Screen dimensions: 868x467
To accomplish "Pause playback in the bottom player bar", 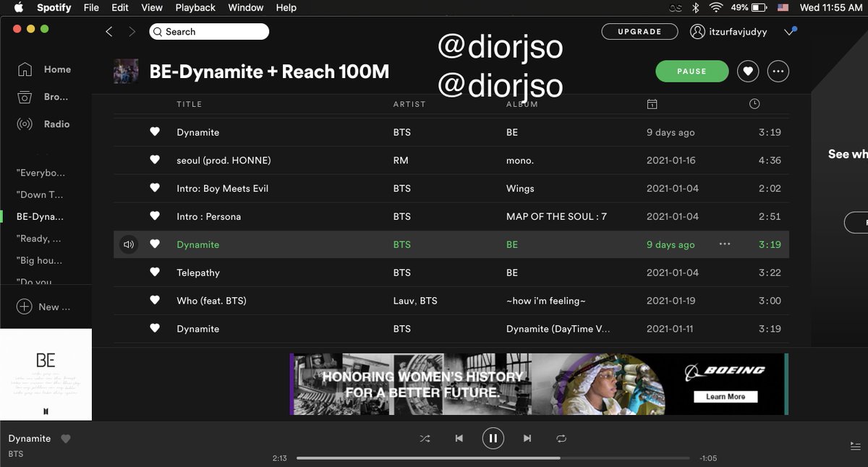I will pyautogui.click(x=493, y=438).
